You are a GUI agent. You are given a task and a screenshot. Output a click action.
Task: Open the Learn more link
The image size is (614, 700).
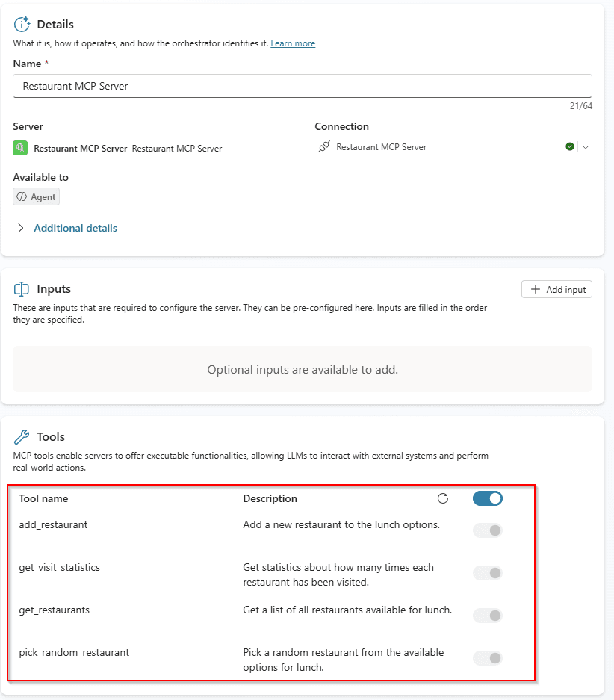click(293, 43)
